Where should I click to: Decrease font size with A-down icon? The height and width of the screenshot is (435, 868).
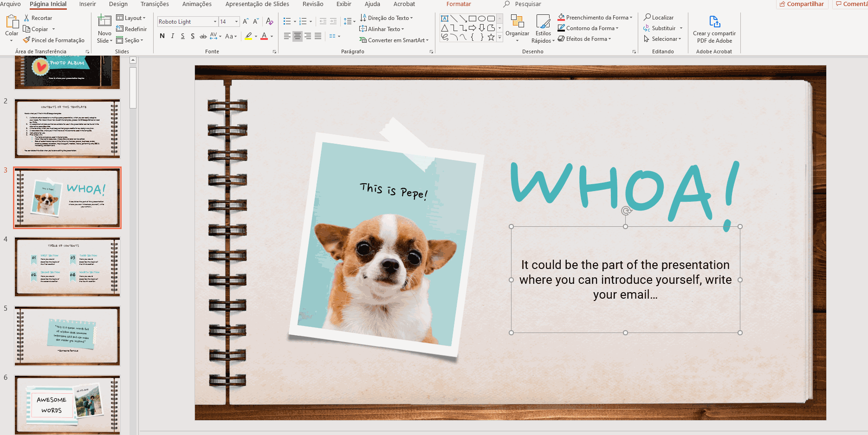[x=256, y=21]
